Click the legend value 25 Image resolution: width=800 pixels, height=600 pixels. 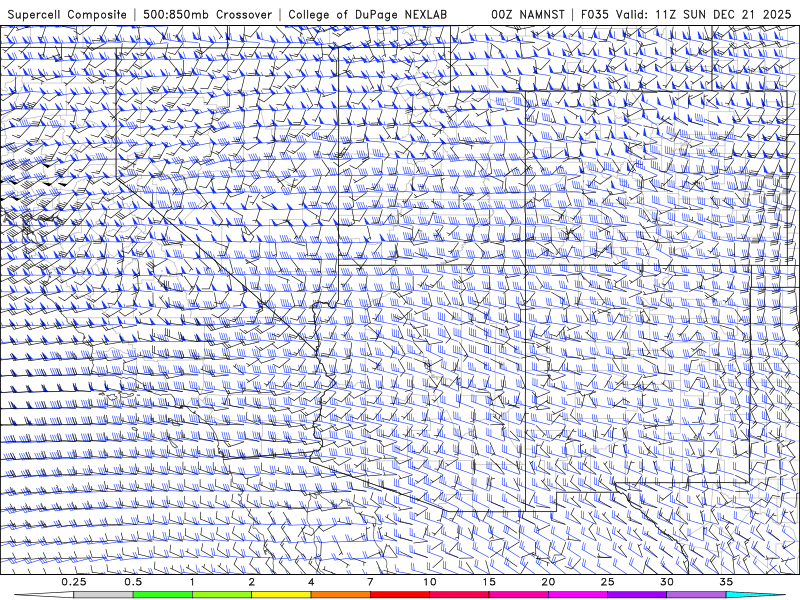(608, 582)
